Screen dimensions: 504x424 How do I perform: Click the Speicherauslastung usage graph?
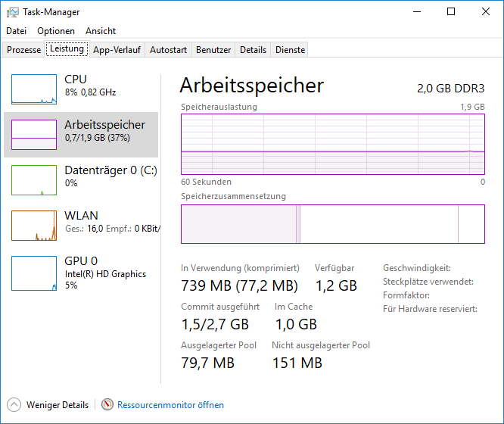(333, 144)
